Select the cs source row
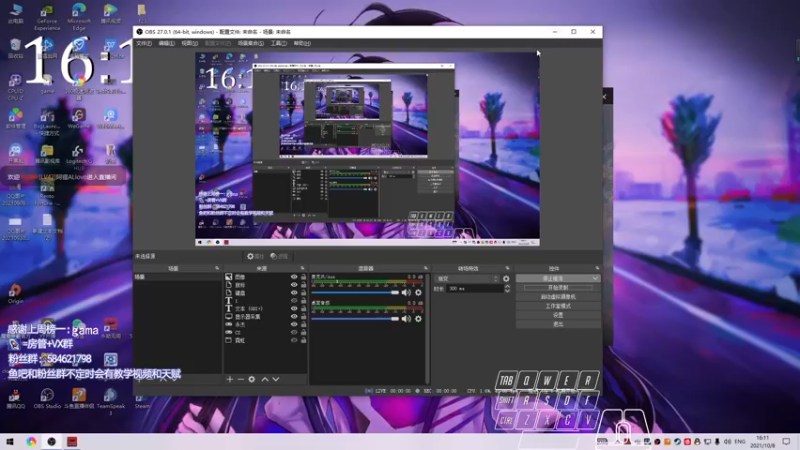This screenshot has height=450, width=800. tap(265, 332)
